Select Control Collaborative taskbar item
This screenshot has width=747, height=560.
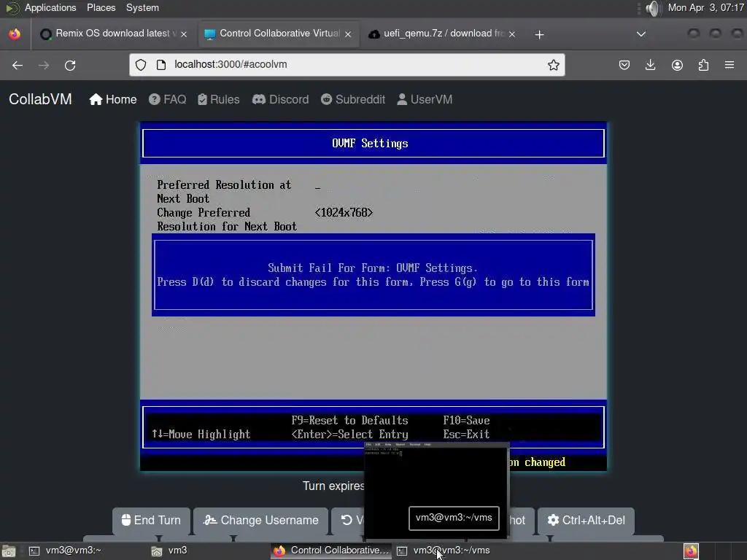click(x=330, y=551)
